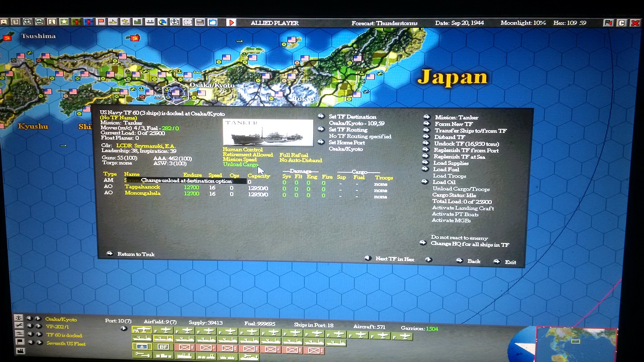The height and width of the screenshot is (362, 644).
Task: Toggle Retirement Allowed option
Action: click(248, 155)
